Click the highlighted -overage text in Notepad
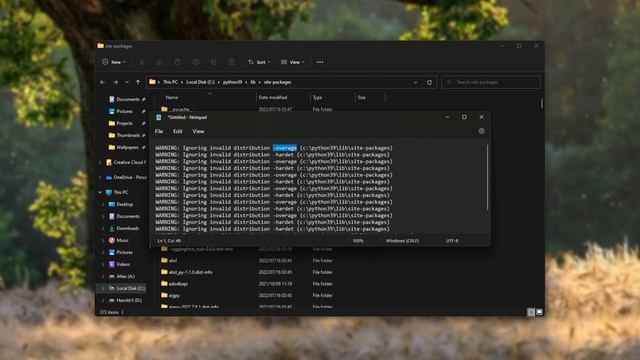This screenshot has width=640, height=360. click(285, 148)
